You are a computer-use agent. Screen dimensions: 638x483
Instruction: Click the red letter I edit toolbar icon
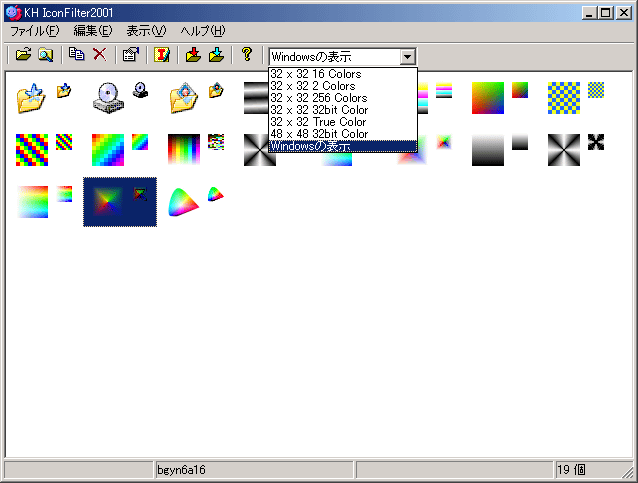coord(162,55)
